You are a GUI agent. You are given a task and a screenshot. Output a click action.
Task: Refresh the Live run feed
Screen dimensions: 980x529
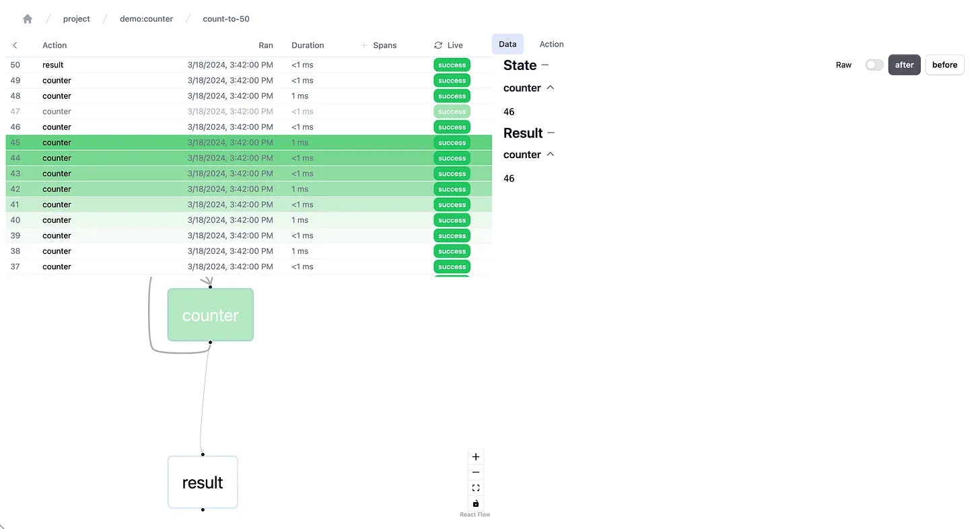tap(438, 45)
